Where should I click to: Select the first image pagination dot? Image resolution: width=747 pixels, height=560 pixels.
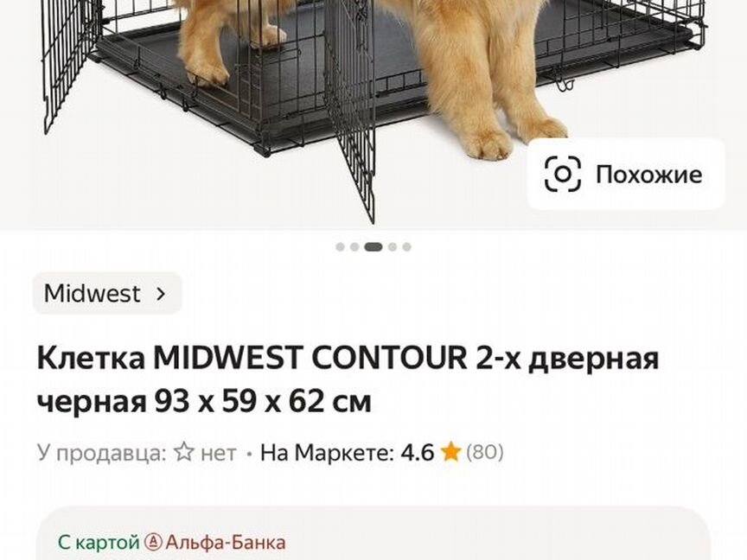(x=340, y=246)
